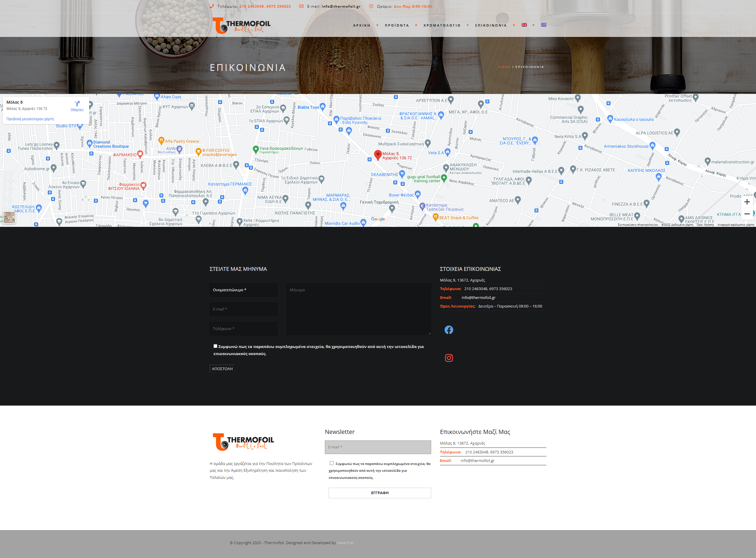The width and height of the screenshot is (756, 558).
Task: Tick the contact form consent checkbox
Action: tap(215, 346)
